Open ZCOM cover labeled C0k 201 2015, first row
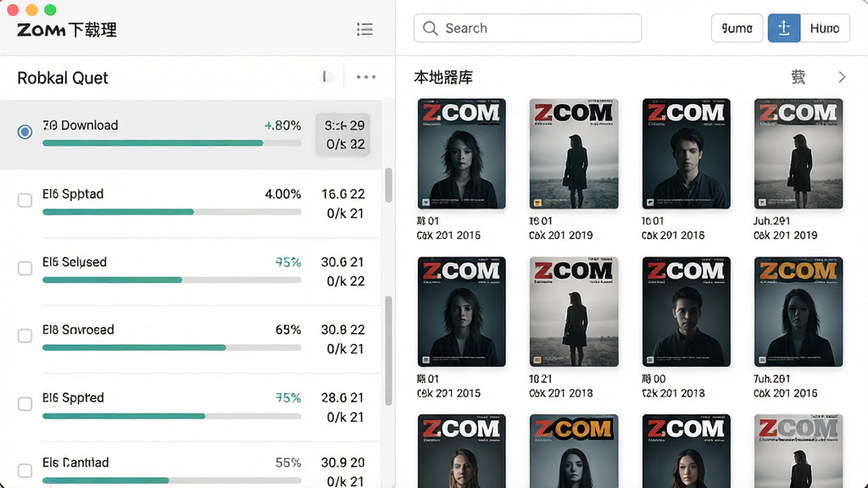868x488 pixels. [x=462, y=154]
